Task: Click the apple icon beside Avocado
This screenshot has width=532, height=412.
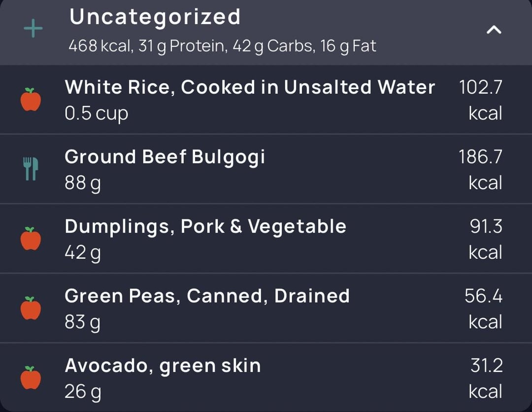Action: pos(31,378)
